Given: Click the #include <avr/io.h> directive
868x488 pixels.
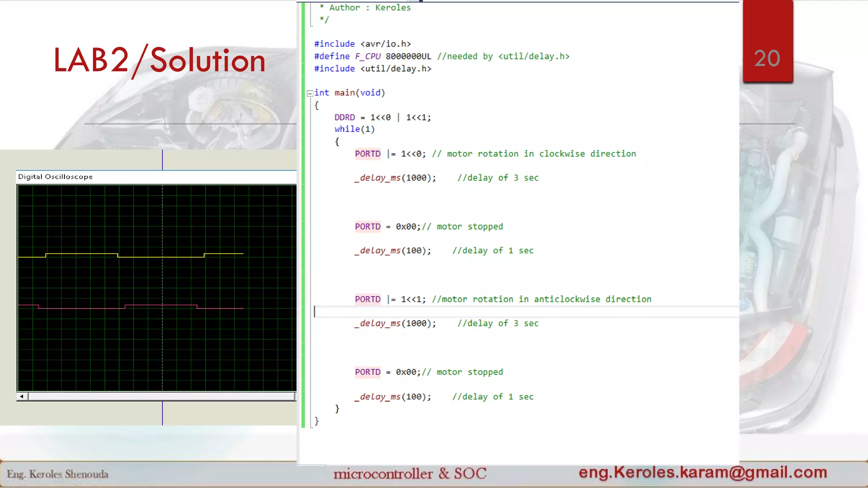Looking at the screenshot, I should 362,44.
